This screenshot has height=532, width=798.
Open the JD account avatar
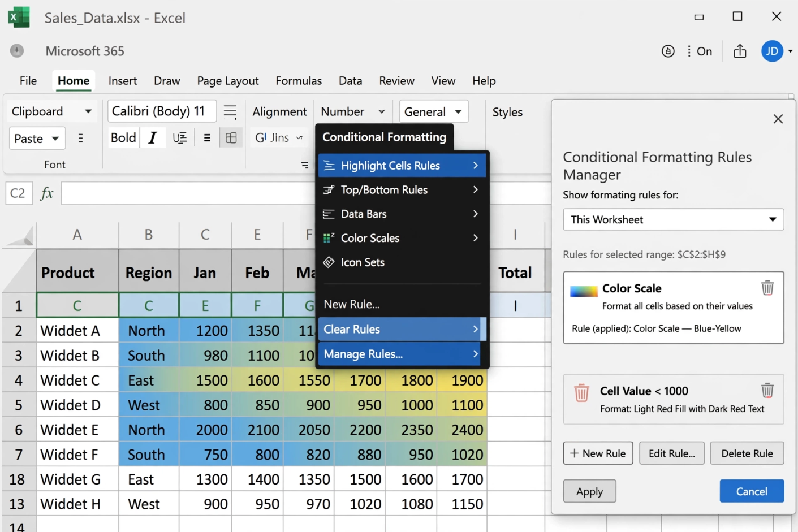click(x=772, y=51)
